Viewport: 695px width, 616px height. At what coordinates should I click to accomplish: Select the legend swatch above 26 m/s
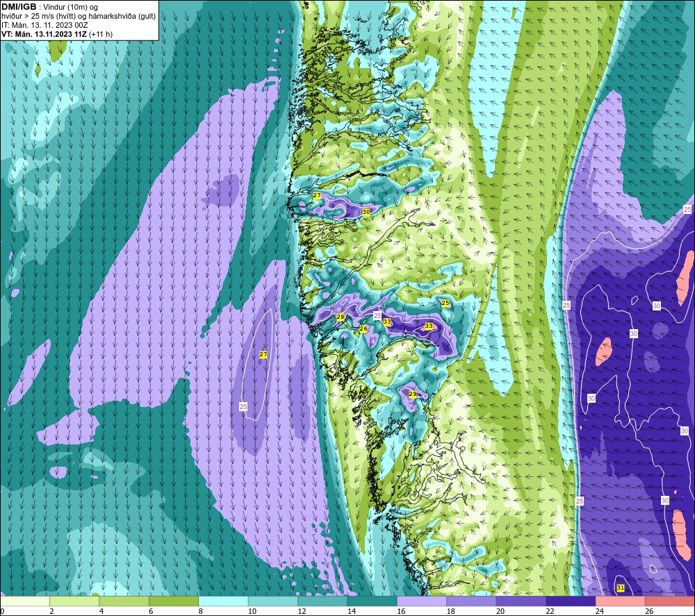coord(670,601)
